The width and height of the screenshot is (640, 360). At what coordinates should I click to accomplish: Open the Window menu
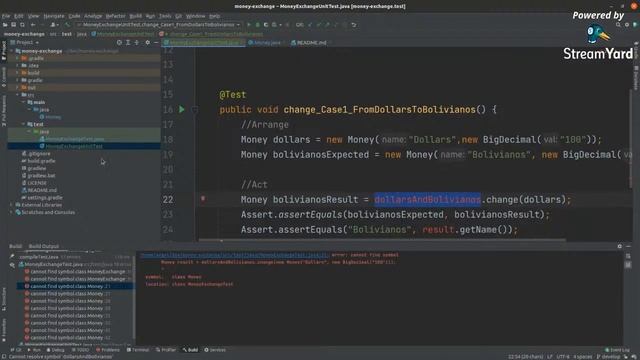[x=196, y=16]
